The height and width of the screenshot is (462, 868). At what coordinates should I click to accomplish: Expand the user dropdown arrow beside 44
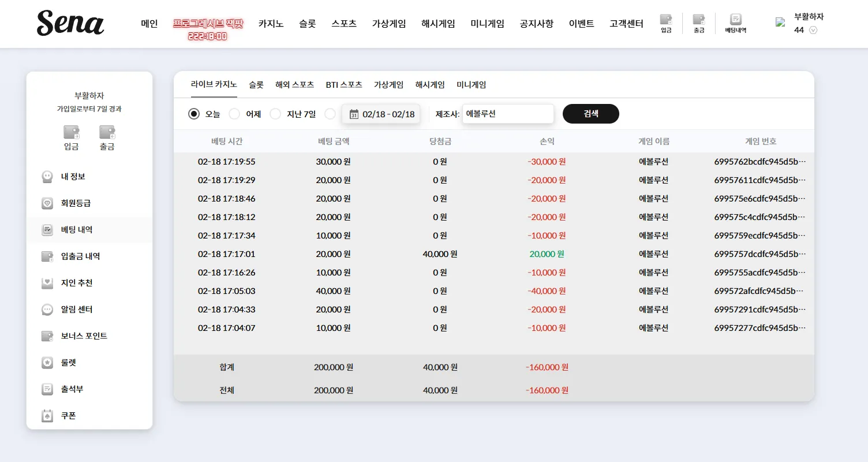click(814, 30)
